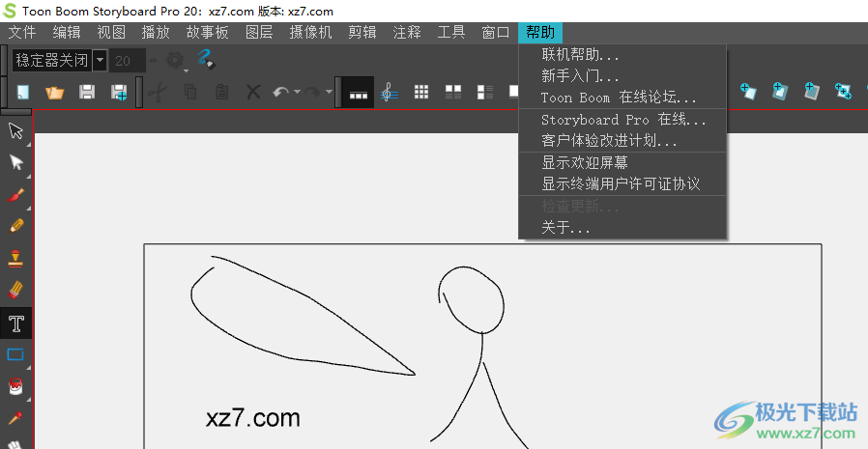868x449 pixels.
Task: Open the 视图 menu
Action: click(111, 33)
